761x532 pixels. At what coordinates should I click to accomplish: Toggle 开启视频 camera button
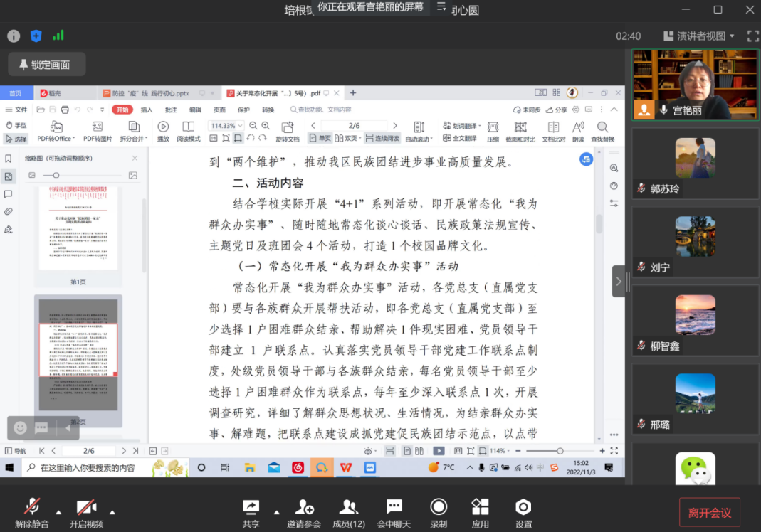86,507
